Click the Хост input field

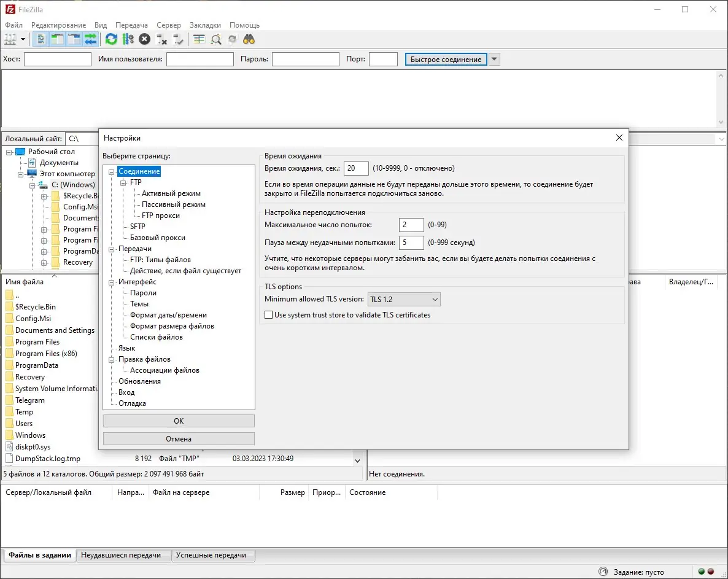tap(57, 59)
